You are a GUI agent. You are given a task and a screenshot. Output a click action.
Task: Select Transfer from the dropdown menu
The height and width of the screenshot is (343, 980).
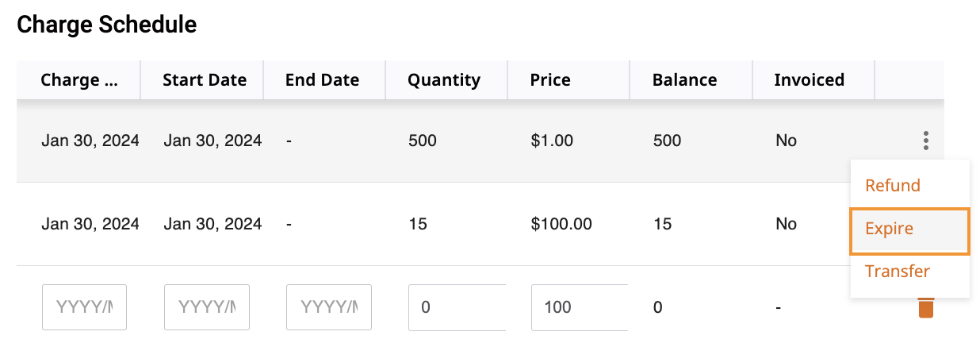tap(898, 272)
